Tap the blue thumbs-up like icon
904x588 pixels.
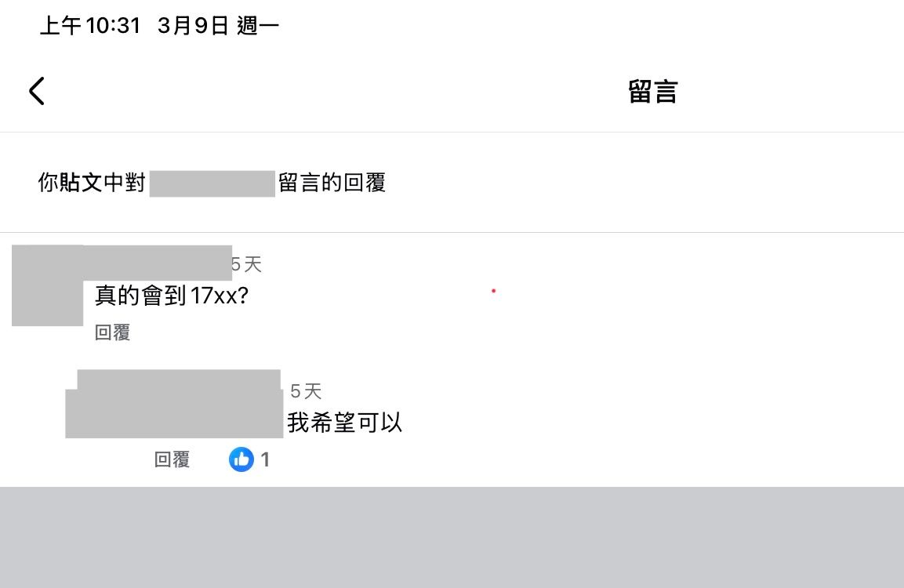coord(241,459)
